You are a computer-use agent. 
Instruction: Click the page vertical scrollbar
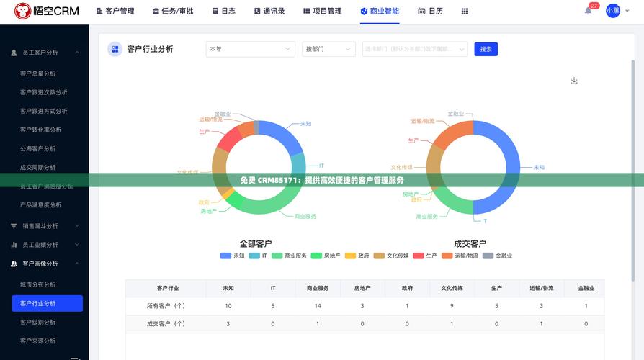tap(633, 171)
